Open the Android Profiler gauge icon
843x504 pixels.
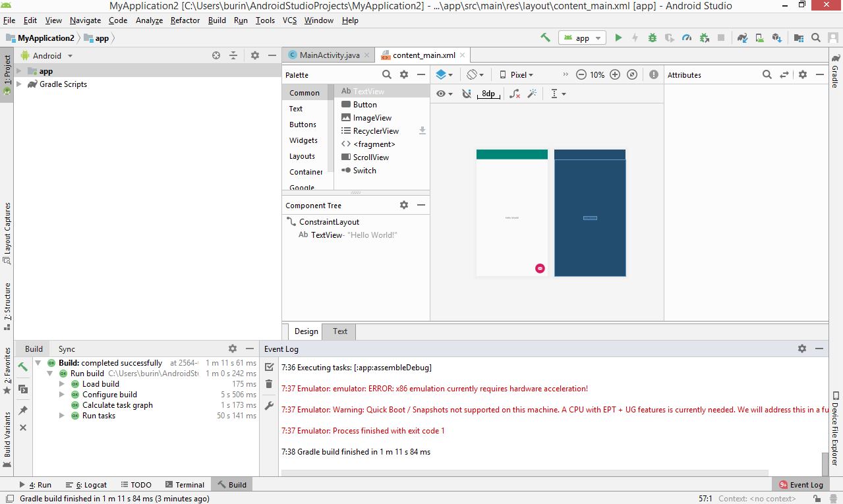point(686,38)
